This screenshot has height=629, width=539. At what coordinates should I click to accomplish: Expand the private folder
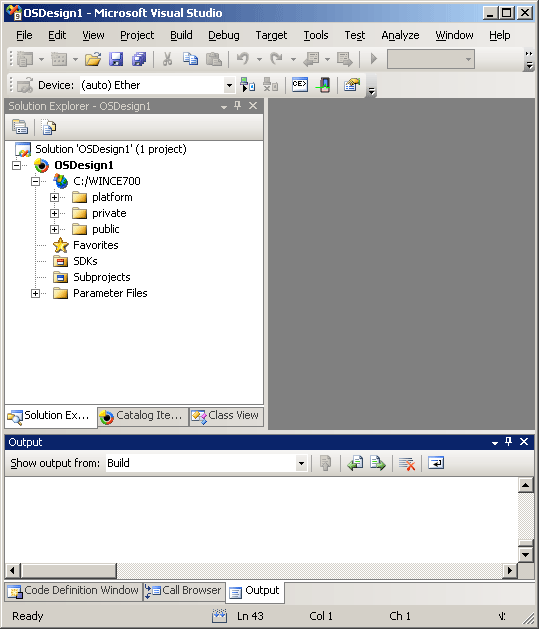coord(55,213)
